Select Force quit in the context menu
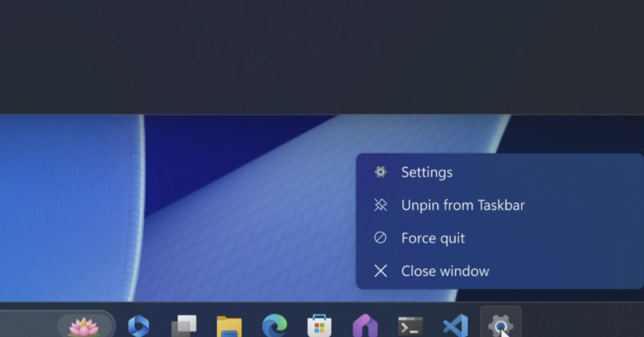 (433, 238)
